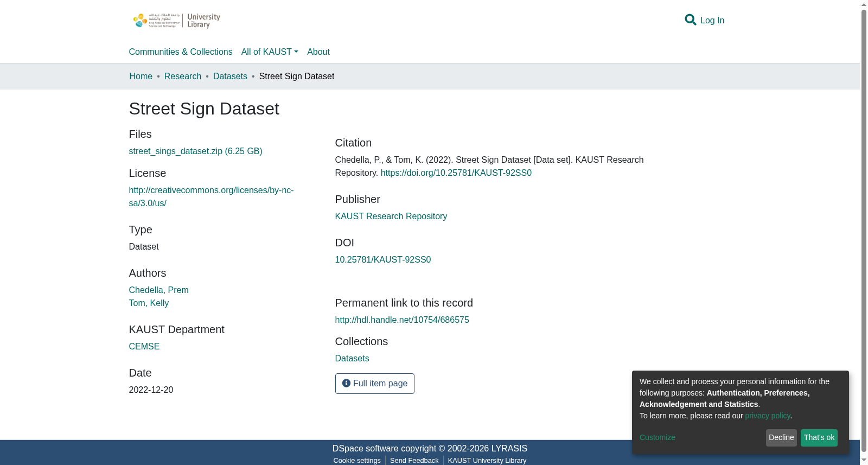Open KAUST University Library footer link

[487, 461]
